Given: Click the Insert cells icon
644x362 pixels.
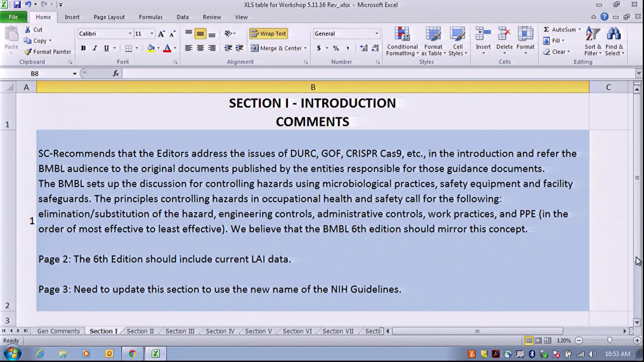Looking at the screenshot, I should 483,34.
